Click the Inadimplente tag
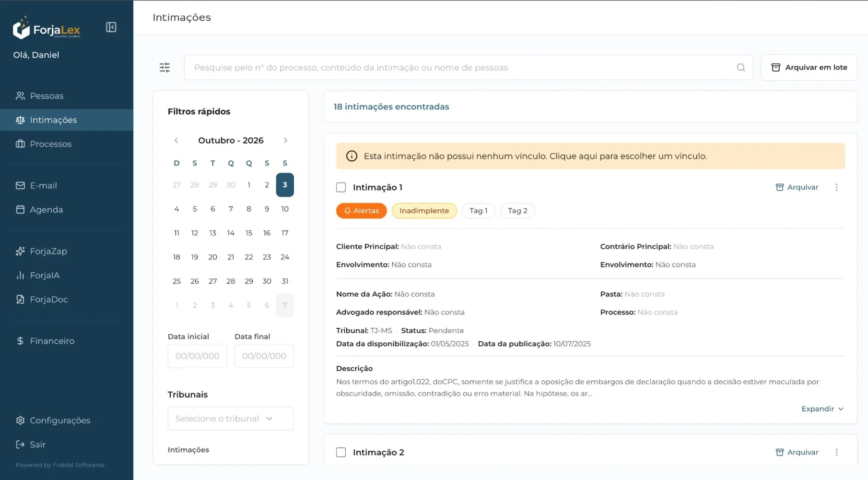 [424, 211]
